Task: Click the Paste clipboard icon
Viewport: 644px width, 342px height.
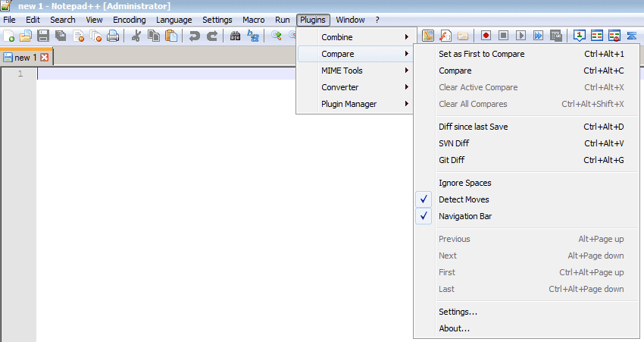Action: click(171, 36)
